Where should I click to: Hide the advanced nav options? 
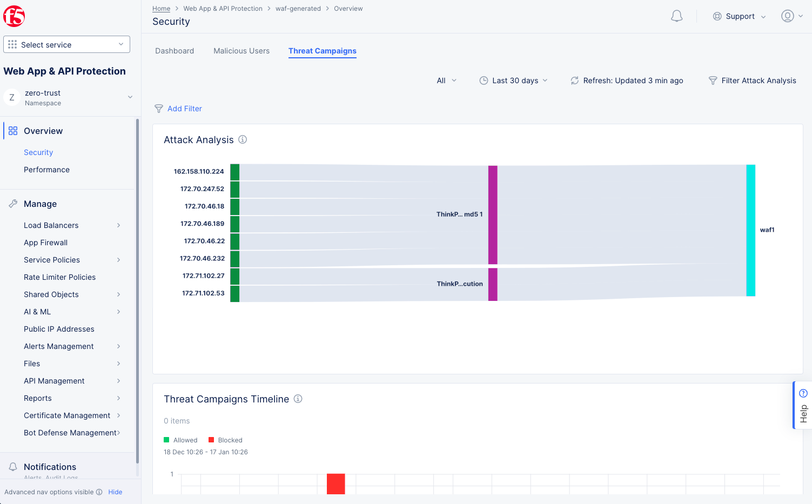click(x=115, y=492)
